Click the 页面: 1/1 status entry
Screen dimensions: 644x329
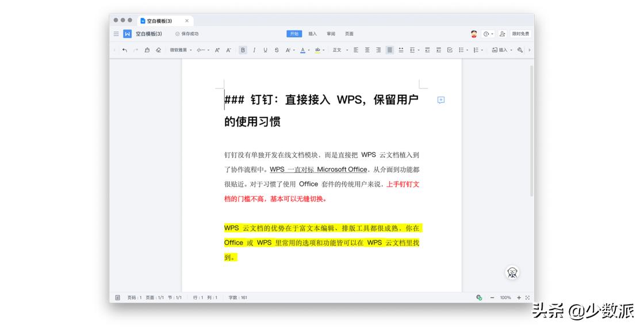[x=155, y=297]
